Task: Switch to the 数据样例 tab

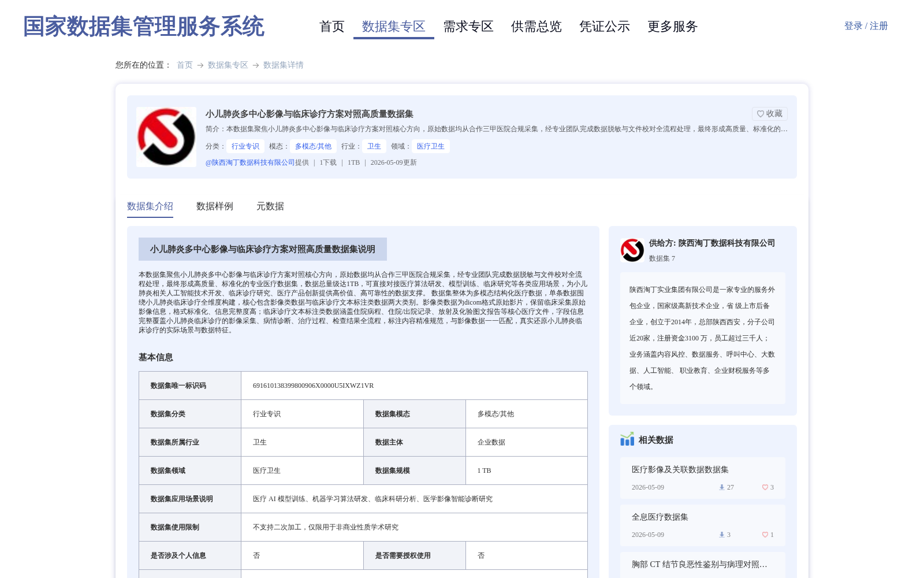Action: (215, 206)
